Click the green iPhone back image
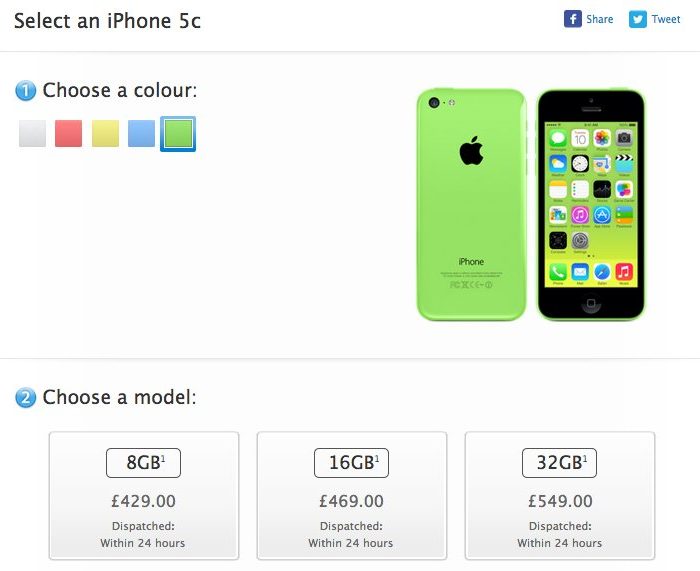This screenshot has height=571, width=700. pyautogui.click(x=471, y=204)
